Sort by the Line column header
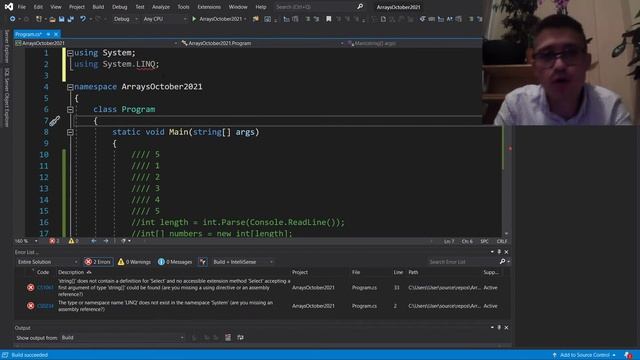 tap(398, 272)
